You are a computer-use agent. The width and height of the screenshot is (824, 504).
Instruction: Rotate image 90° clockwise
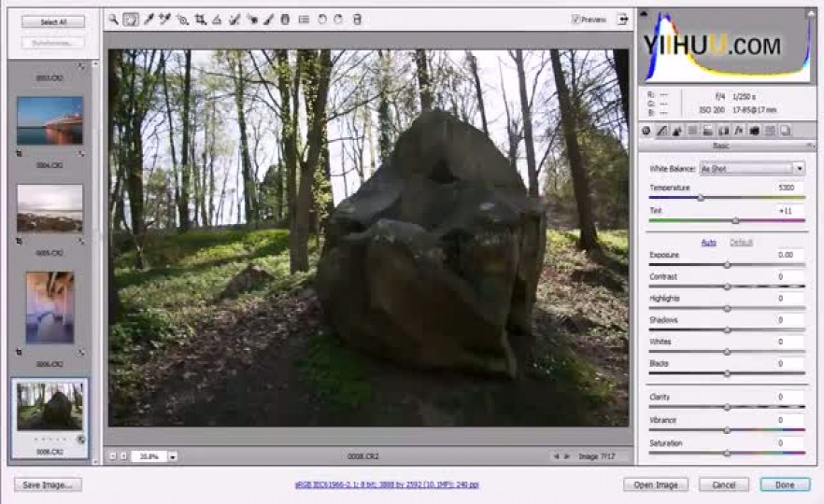coord(338,20)
